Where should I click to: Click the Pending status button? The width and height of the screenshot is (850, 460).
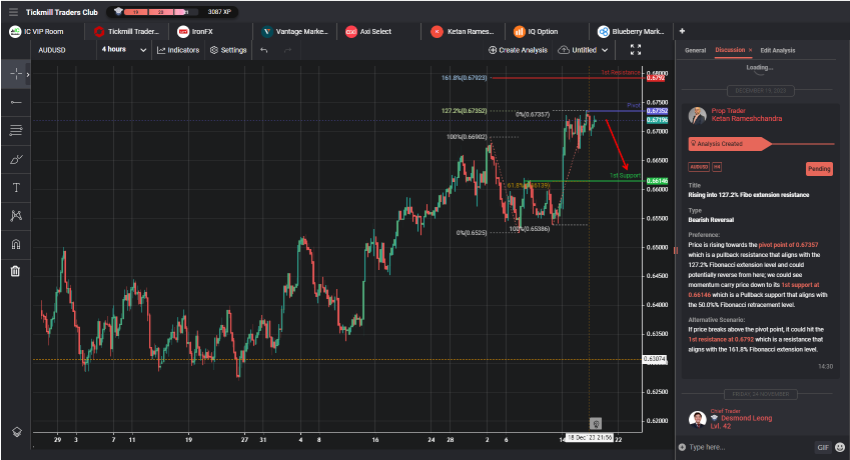(x=819, y=169)
